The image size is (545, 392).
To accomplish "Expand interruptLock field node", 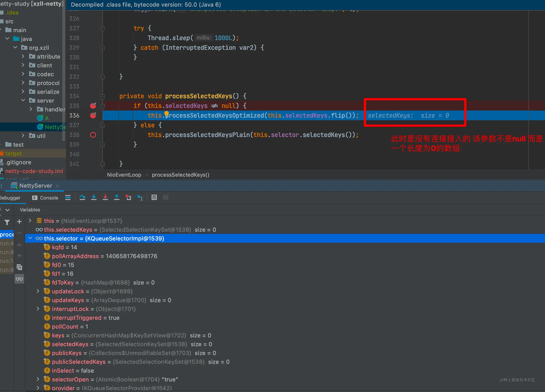I will [38, 309].
